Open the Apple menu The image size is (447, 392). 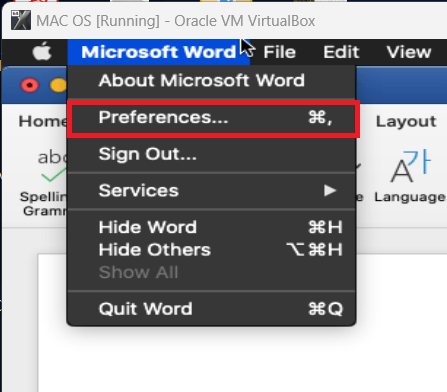coord(42,52)
